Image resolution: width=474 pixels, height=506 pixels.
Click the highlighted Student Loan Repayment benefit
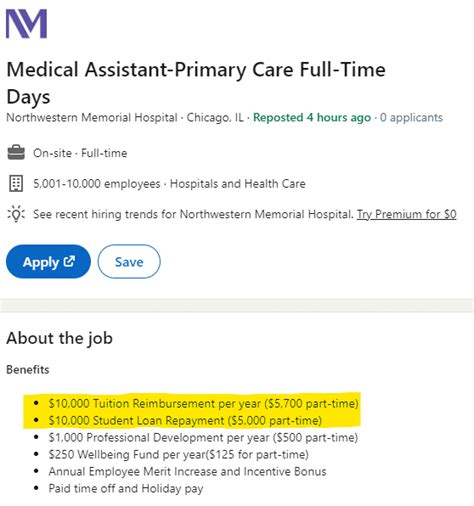pyautogui.click(x=185, y=420)
